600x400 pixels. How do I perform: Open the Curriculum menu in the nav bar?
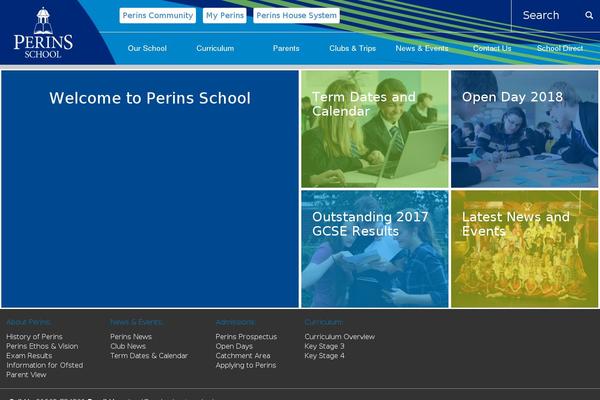point(215,48)
